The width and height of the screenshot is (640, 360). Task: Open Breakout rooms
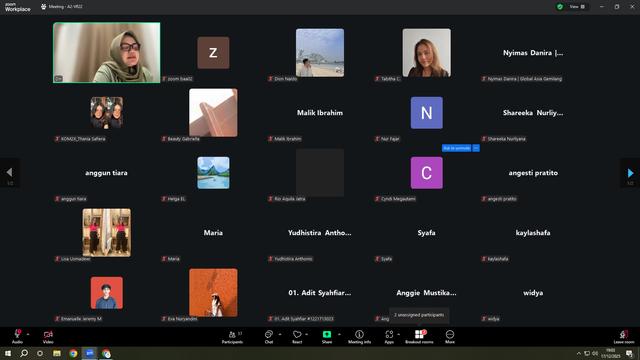tap(419, 337)
